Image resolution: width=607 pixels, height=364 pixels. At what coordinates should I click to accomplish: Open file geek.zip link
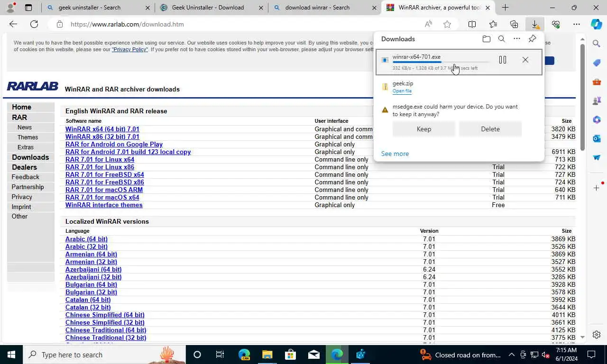click(x=402, y=91)
